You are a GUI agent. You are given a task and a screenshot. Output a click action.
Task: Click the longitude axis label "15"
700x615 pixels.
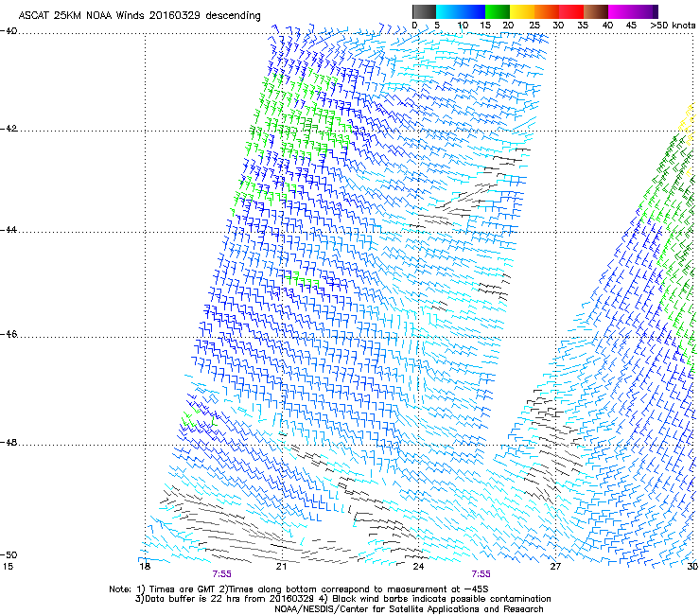coord(8,567)
